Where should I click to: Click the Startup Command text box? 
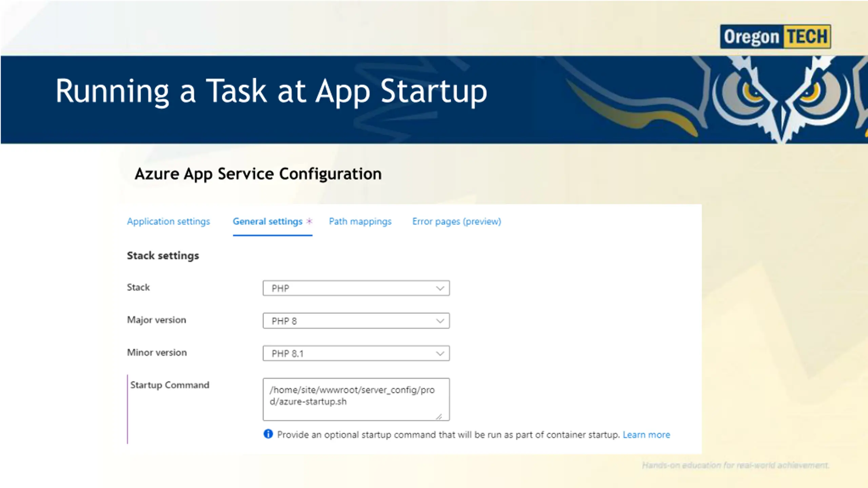point(356,399)
